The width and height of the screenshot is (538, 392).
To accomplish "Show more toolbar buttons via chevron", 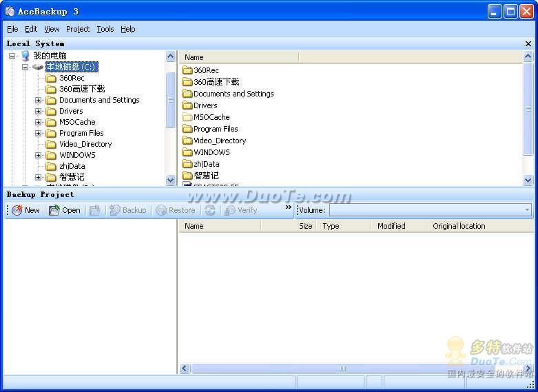I will point(289,207).
